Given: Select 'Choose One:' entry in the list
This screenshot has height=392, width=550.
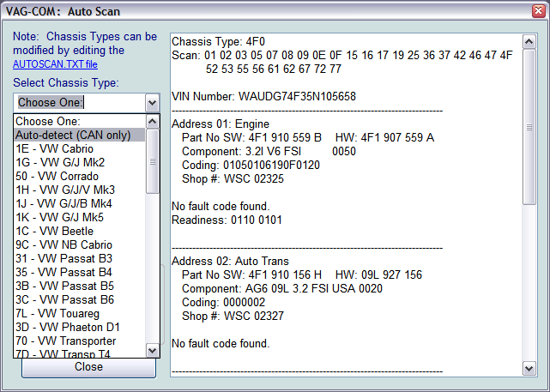Looking at the screenshot, I should tap(80, 121).
